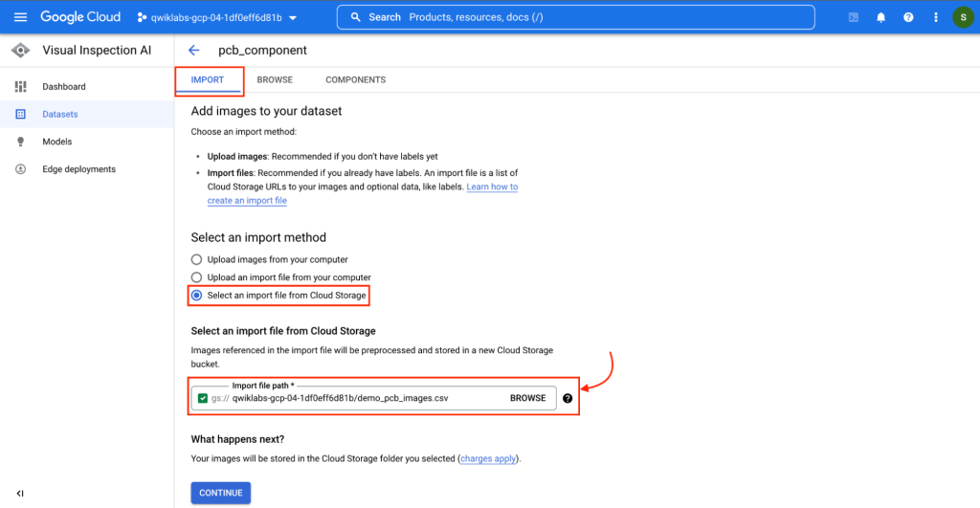
Task: Click the pcb_component dataset title
Action: pos(262,51)
